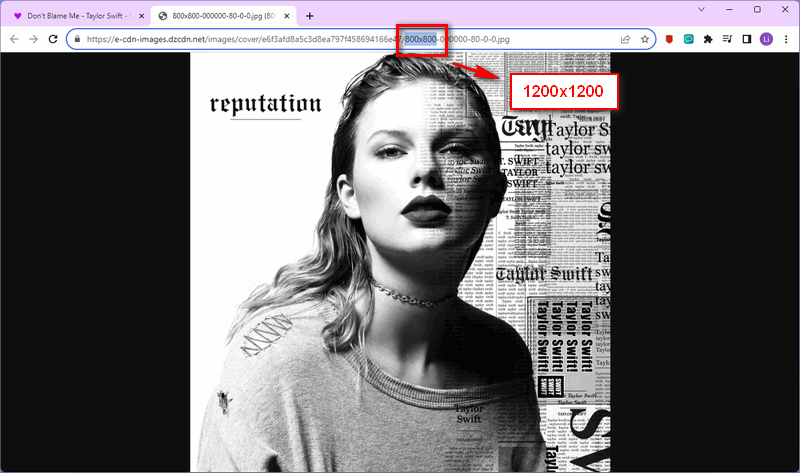The image size is (800, 473).
Task: View site information via the lock icon
Action: coord(78,39)
